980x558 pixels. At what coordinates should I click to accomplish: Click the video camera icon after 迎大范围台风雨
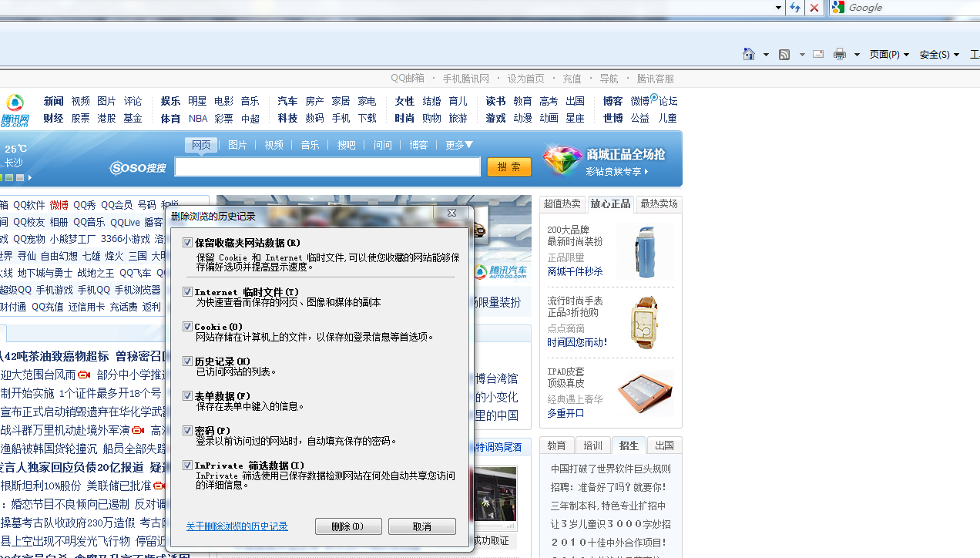(x=84, y=375)
